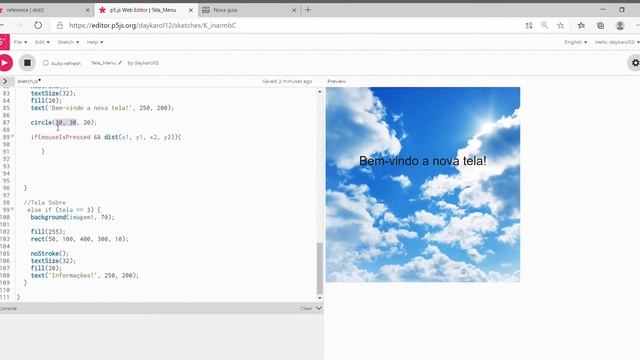Click the address bar URL

(152, 25)
